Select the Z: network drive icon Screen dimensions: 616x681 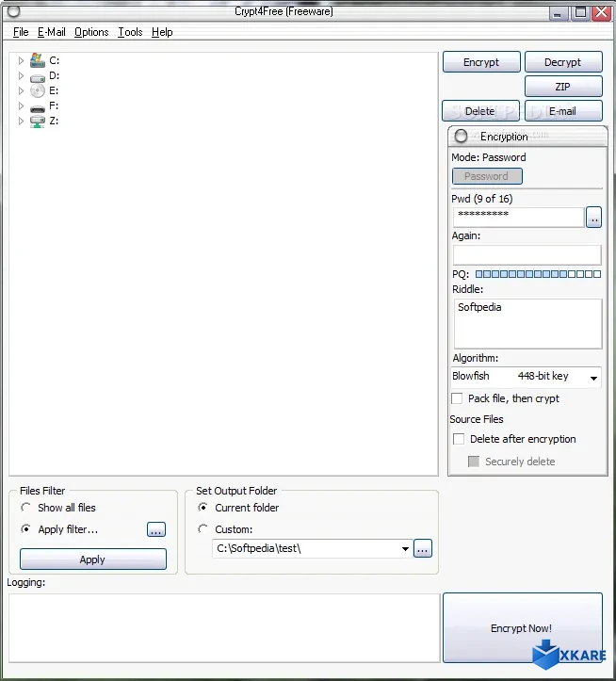(x=38, y=122)
